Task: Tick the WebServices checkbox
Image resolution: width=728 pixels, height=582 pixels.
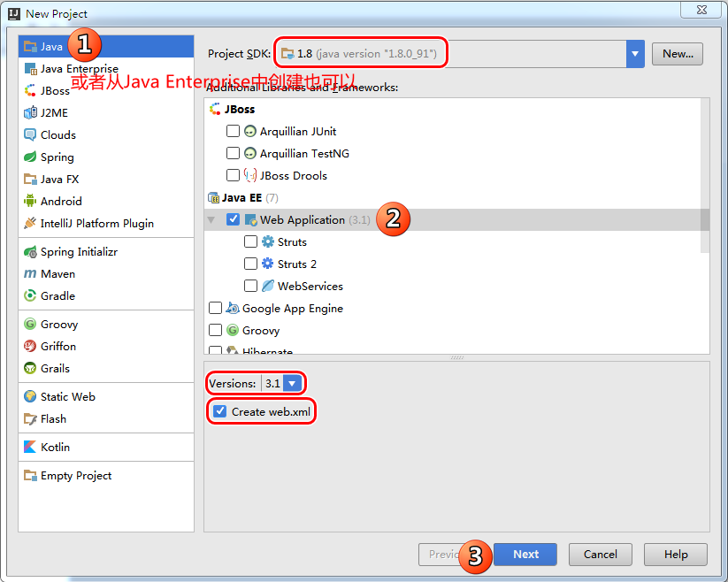Action: click(x=250, y=286)
